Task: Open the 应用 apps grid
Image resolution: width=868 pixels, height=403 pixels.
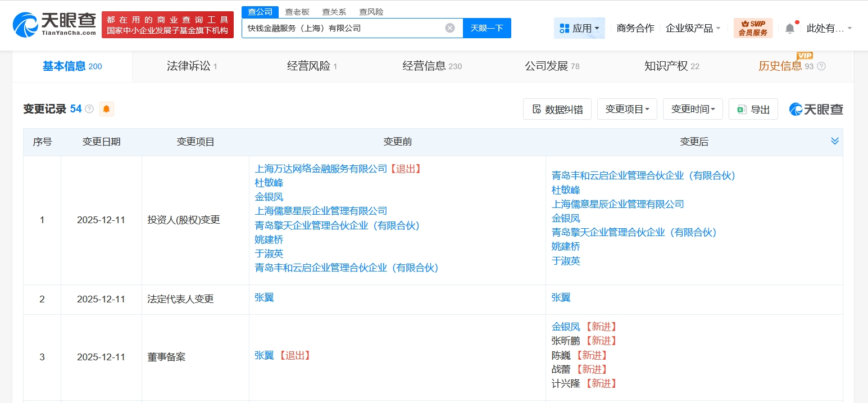Action: click(579, 28)
